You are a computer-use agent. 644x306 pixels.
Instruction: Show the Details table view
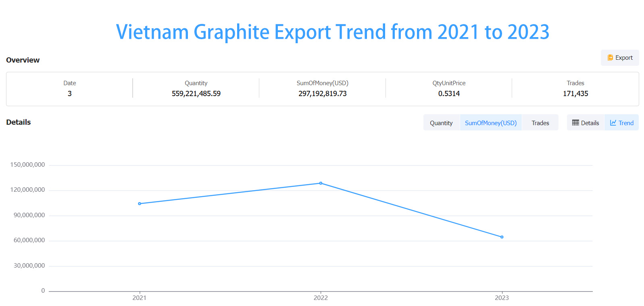(586, 123)
